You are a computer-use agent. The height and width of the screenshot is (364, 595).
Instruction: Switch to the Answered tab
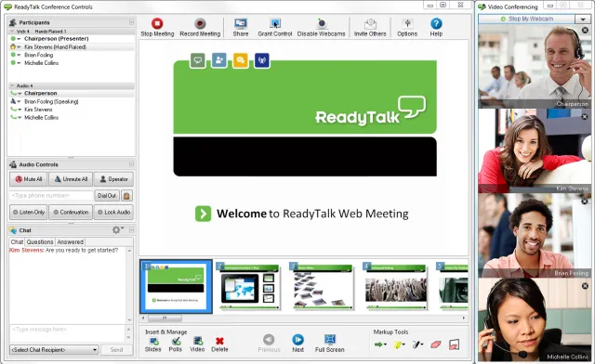tap(71, 242)
